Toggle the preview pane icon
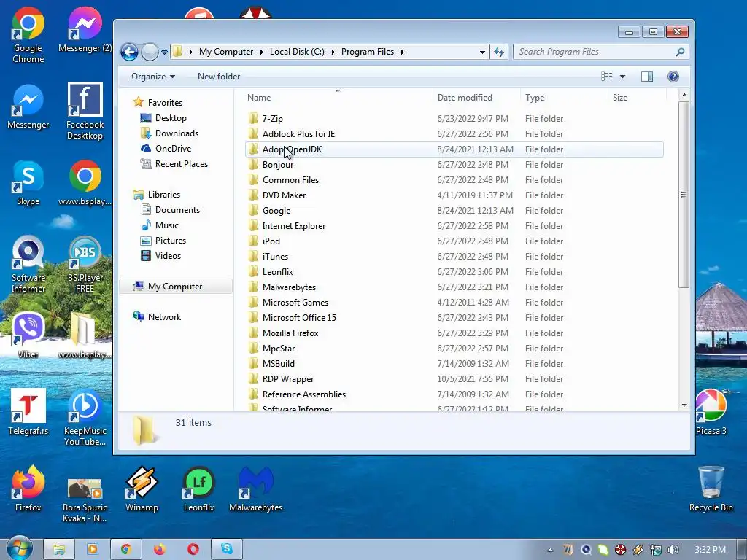747x560 pixels. (x=647, y=77)
